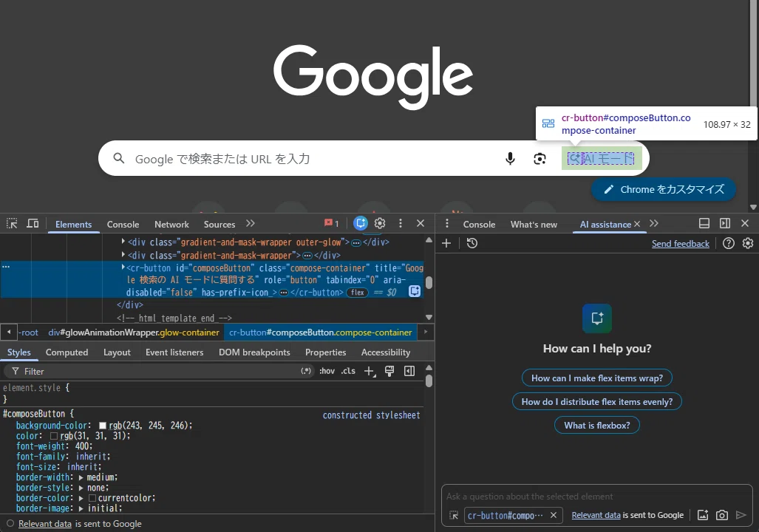Open Relevant data link in AI chat input
The height and width of the screenshot is (532, 759).
click(x=596, y=515)
